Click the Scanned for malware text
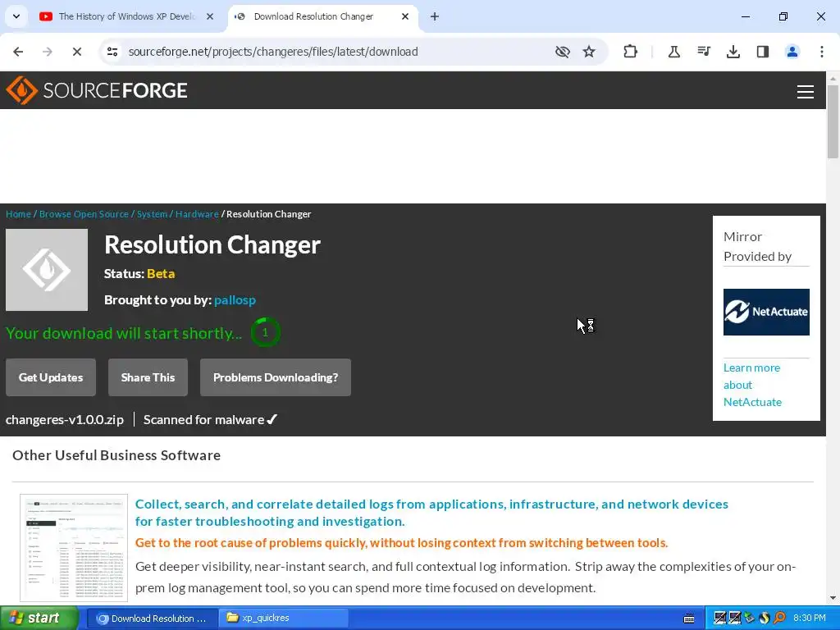This screenshot has width=840, height=630. point(203,419)
